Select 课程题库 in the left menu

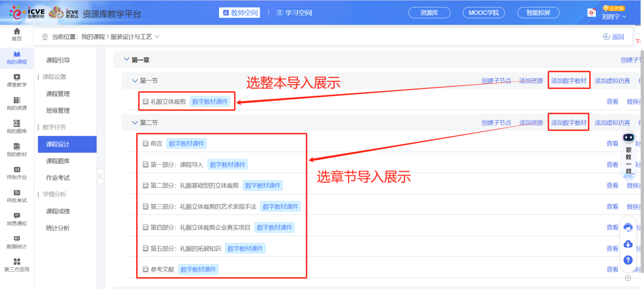[58, 161]
